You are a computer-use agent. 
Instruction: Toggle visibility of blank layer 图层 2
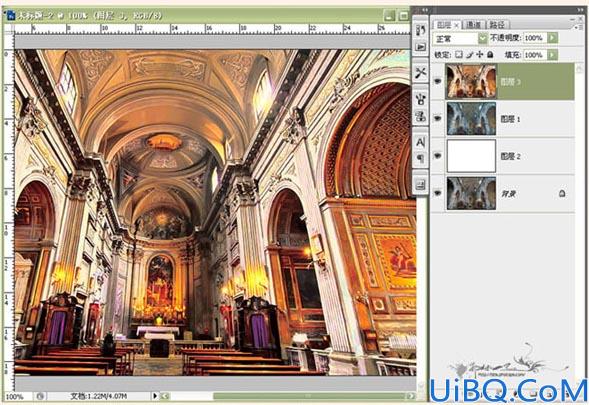point(438,156)
